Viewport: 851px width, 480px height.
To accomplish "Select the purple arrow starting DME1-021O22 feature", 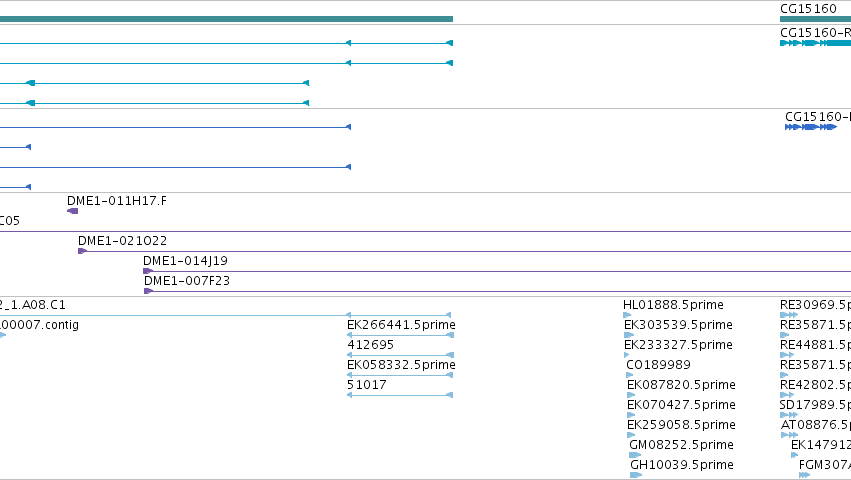I will (82, 251).
